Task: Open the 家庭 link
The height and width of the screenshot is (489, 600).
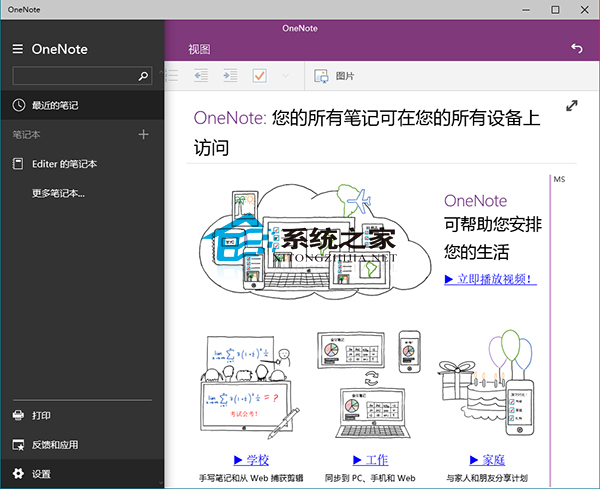Action: click(488, 460)
